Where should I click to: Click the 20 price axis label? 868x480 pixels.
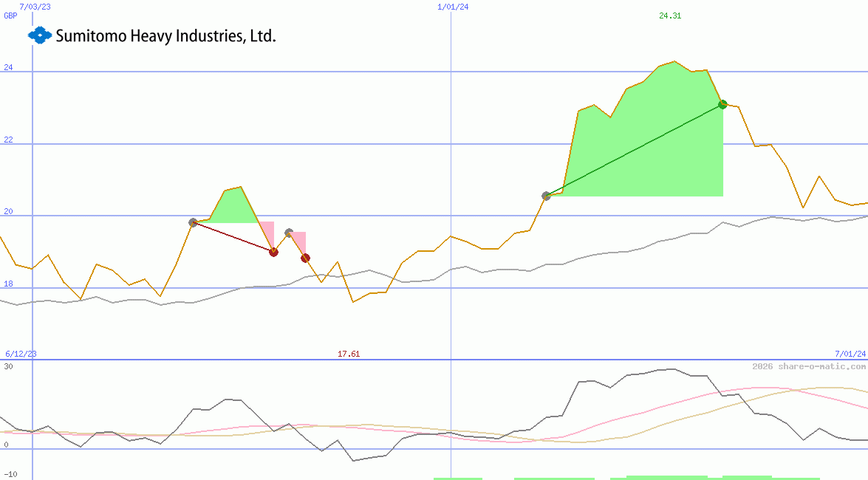[x=8, y=211]
